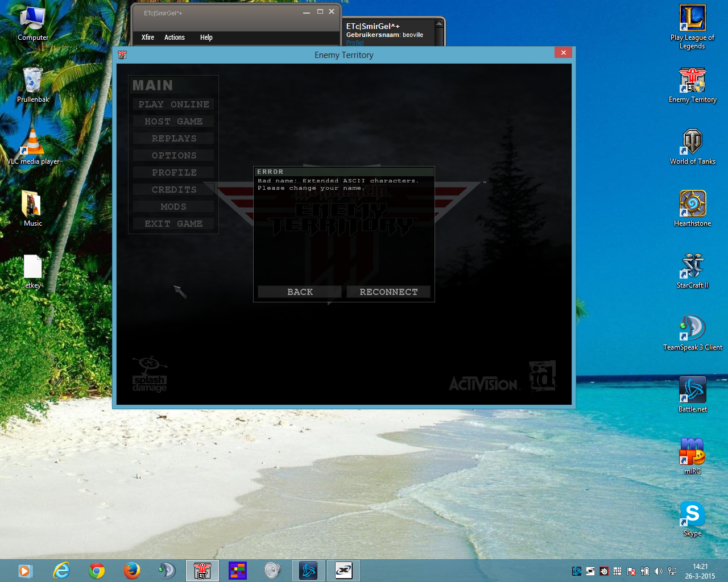The height and width of the screenshot is (582, 728).
Task: Click the Profiel link in Xfire
Action: tap(355, 43)
